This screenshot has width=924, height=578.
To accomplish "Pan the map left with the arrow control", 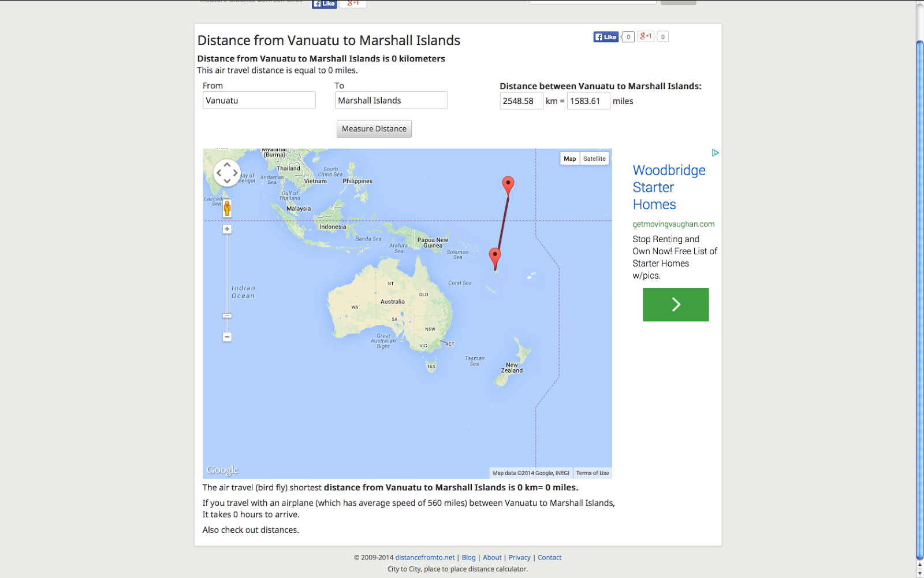I will pyautogui.click(x=219, y=173).
